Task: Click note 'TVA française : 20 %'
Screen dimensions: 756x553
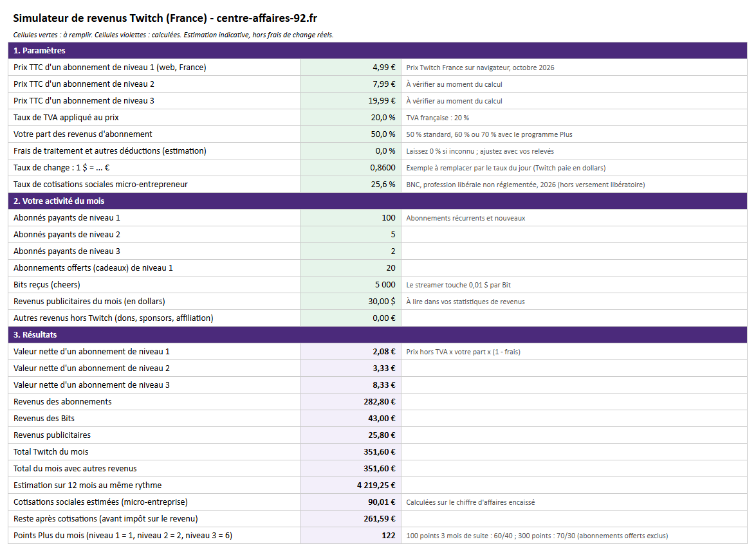Action: pos(438,118)
